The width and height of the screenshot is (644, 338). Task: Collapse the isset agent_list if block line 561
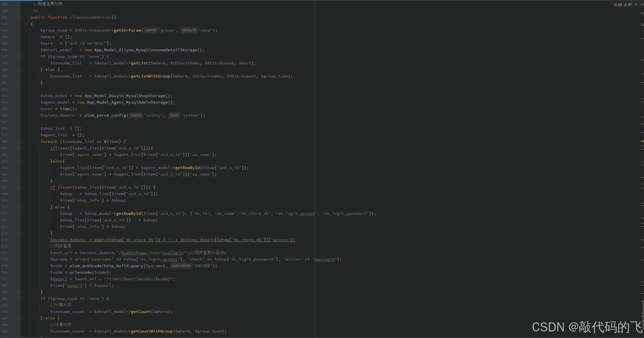point(19,148)
